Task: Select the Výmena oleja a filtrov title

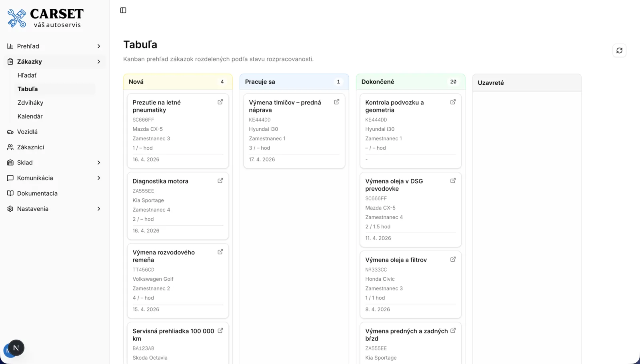Action: point(396,260)
